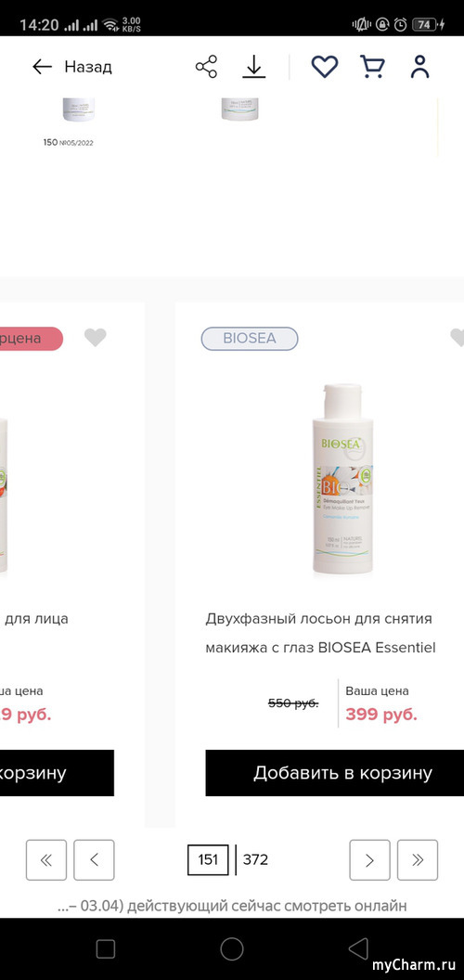Open the share icon
464x980 pixels.
(206, 67)
